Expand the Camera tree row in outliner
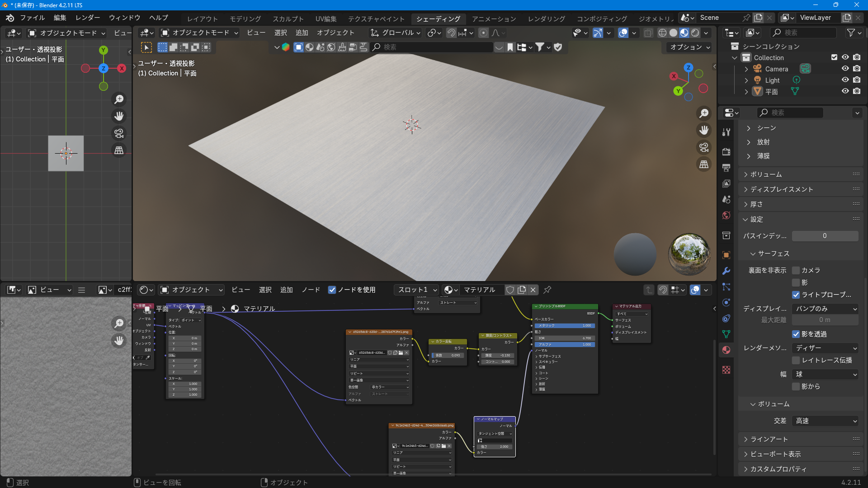The width and height of the screenshot is (868, 488). point(746,69)
